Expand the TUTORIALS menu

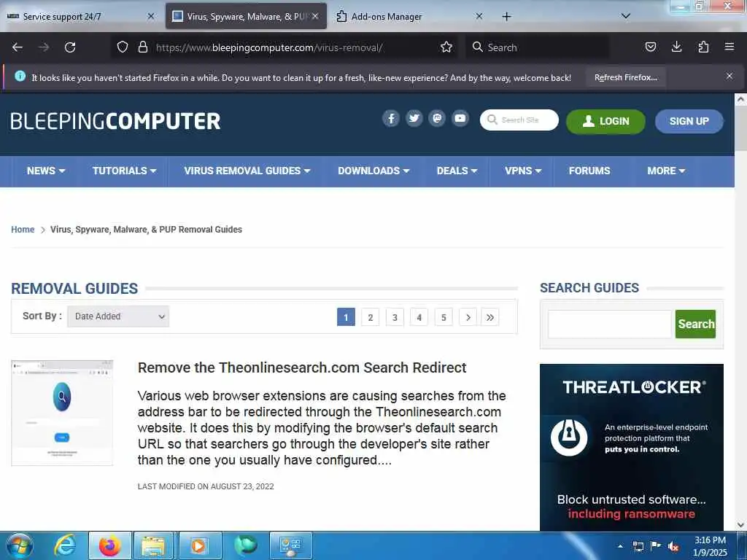click(x=124, y=171)
